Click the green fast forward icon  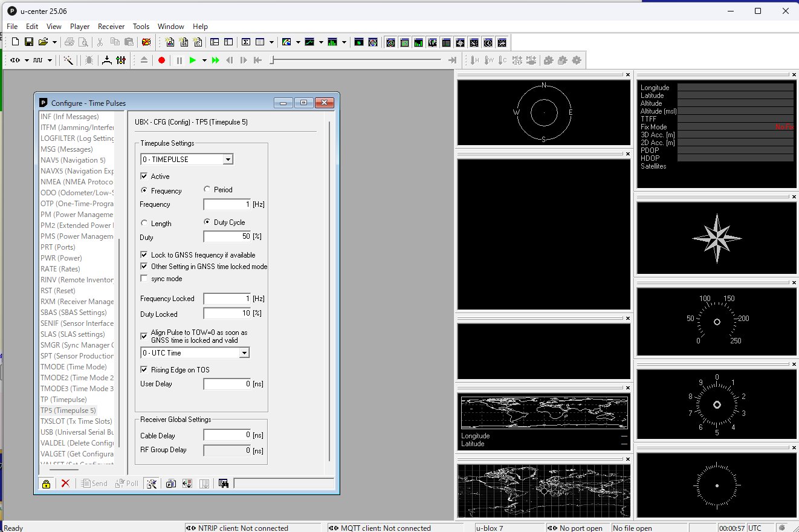point(215,60)
